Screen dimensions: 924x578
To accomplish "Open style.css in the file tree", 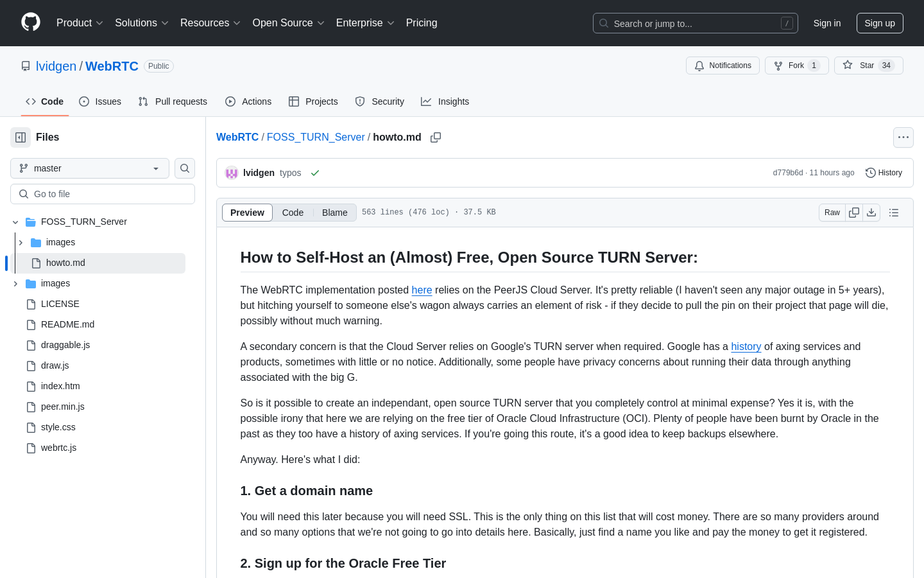I will click(58, 427).
